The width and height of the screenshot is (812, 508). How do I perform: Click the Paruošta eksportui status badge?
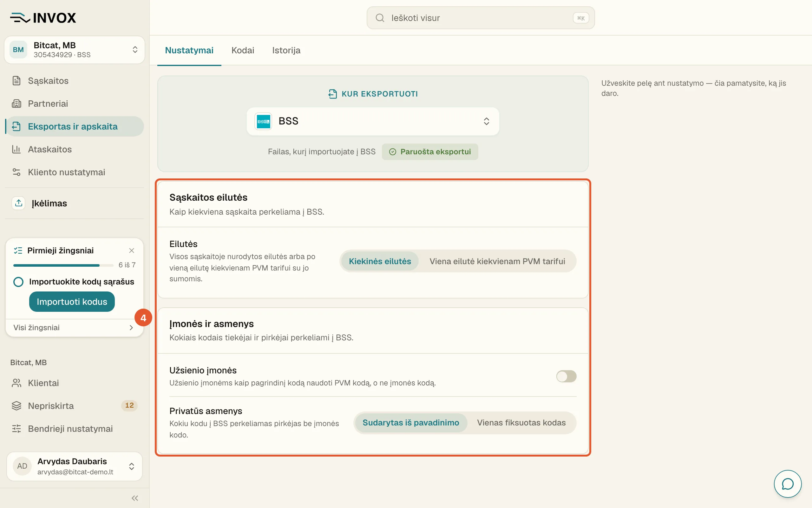430,152
